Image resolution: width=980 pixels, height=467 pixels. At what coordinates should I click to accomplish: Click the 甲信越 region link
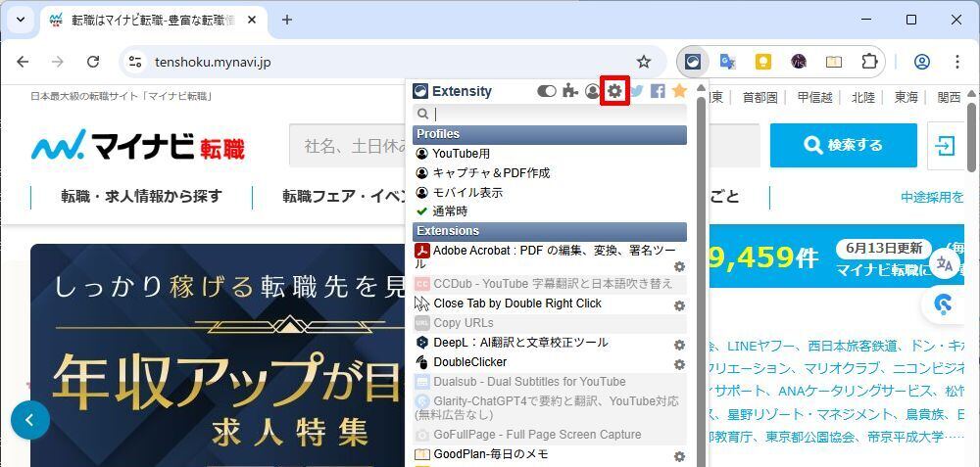tap(815, 97)
